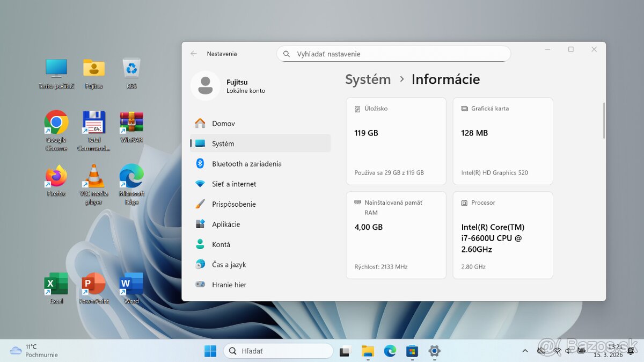Viewport: 644px width, 362px height.
Task: Launch Google Chrome from the desktop
Action: pyautogui.click(x=56, y=127)
